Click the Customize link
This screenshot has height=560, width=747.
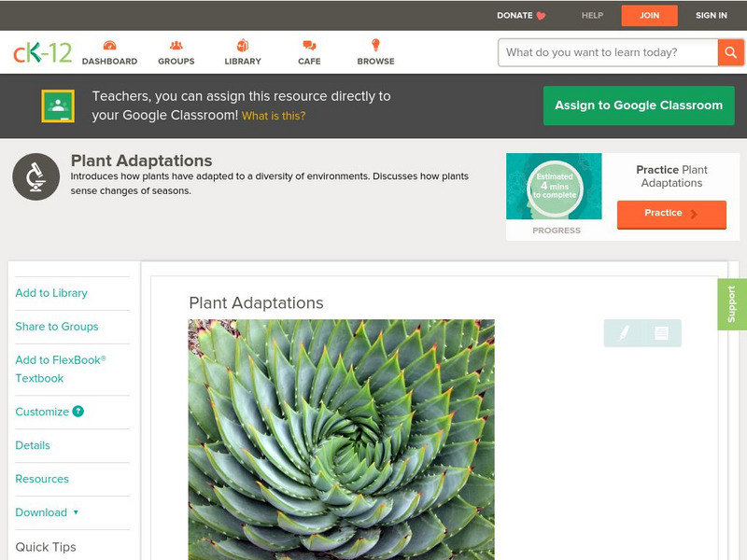coord(42,412)
